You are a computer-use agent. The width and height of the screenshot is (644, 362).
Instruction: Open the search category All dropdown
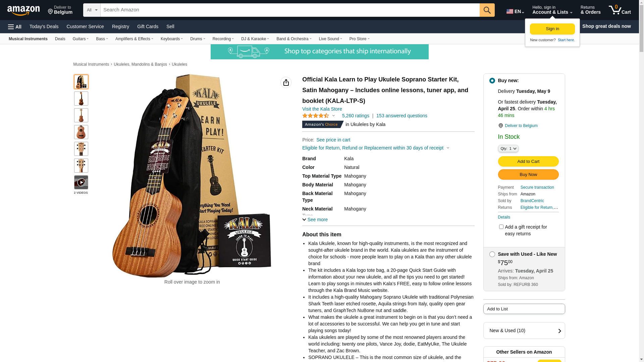click(92, 10)
